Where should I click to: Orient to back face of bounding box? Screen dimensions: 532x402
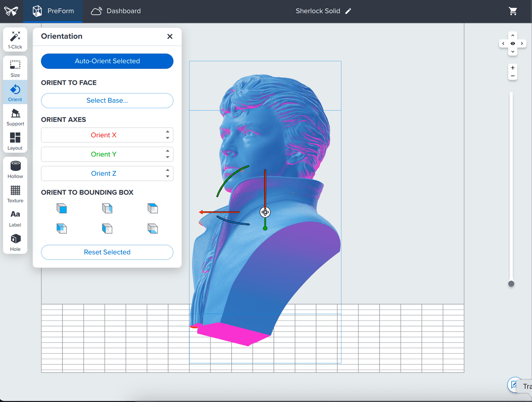coord(62,228)
